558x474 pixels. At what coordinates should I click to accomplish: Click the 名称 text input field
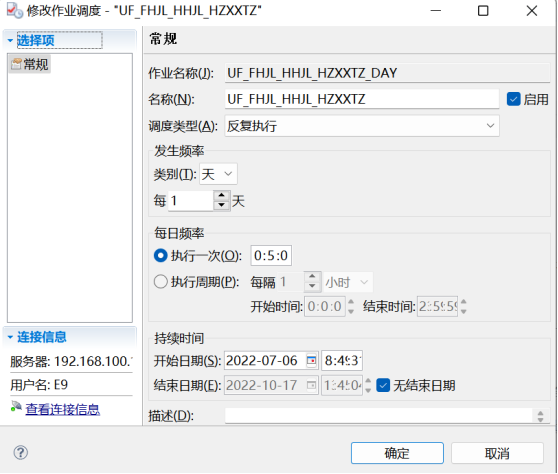(x=362, y=99)
